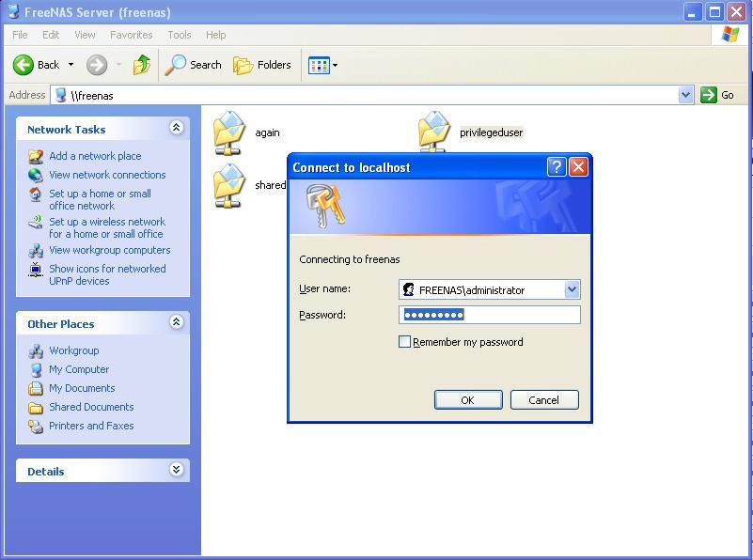Viewport: 753px width, 560px height.
Task: Click the Shared Documents folder icon
Action: pos(36,408)
